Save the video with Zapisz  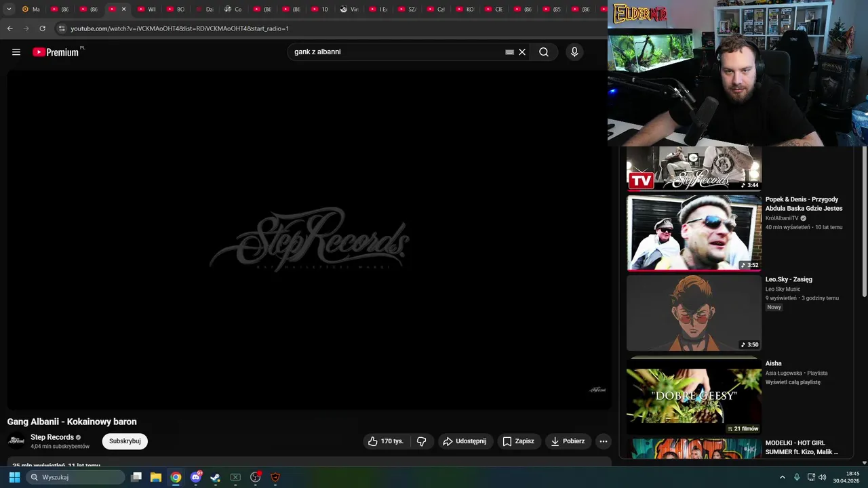pos(519,441)
